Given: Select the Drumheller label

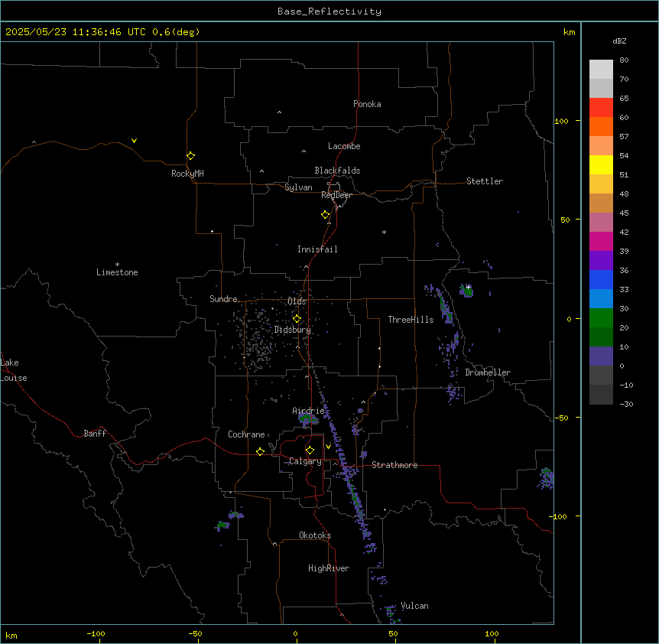Looking at the screenshot, I should point(488,372).
